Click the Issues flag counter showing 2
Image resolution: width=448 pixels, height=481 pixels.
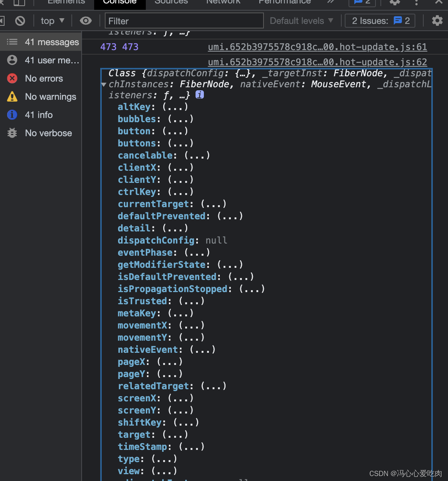tap(380, 20)
